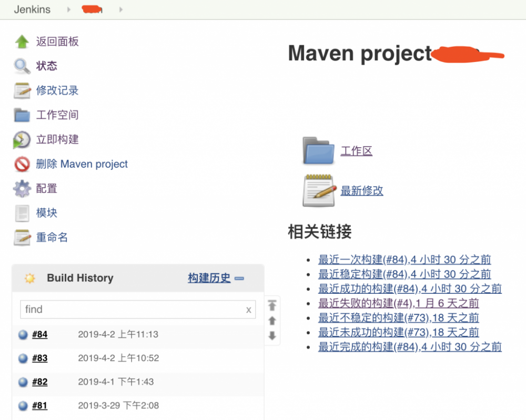The image size is (526, 420).
Task: Click the blue status ball next to #84
Action: tap(22, 334)
